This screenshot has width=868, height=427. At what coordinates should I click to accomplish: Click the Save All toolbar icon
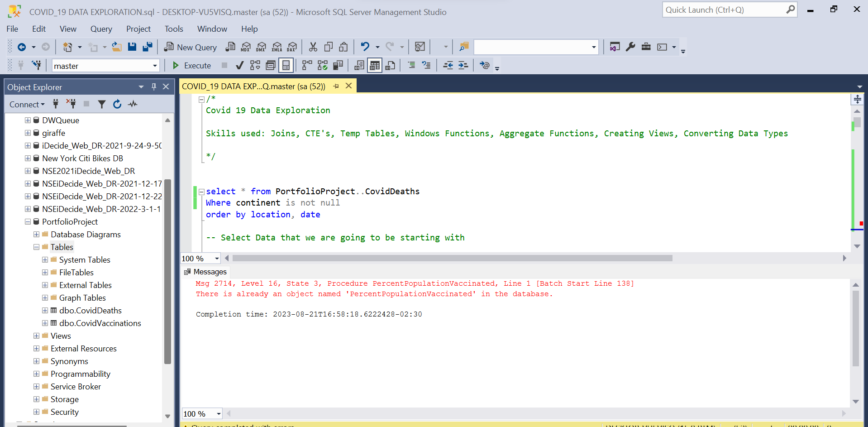[148, 47]
